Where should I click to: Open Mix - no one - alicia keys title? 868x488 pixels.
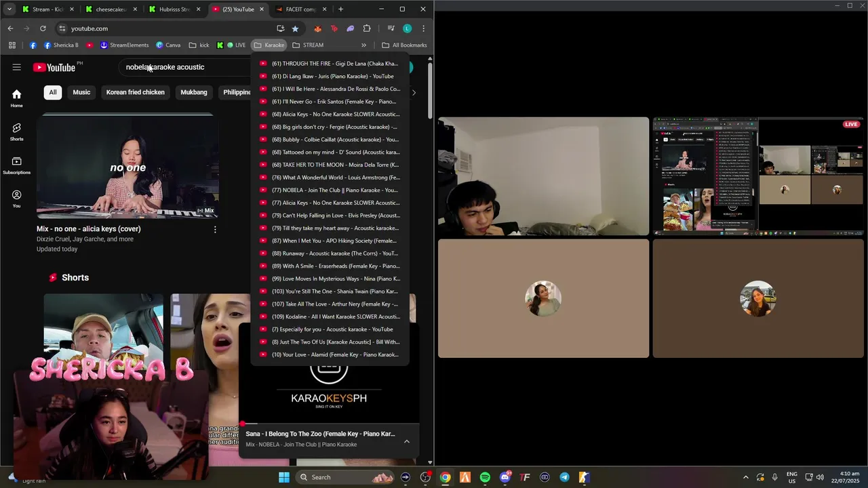89,229
